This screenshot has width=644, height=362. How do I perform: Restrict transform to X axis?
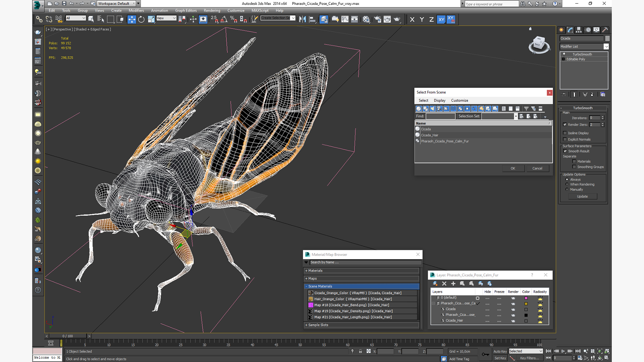point(412,19)
